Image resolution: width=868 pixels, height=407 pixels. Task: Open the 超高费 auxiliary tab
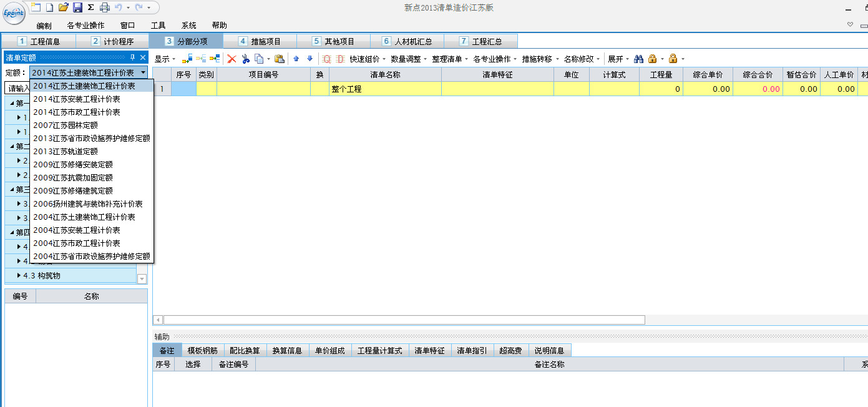pos(511,351)
